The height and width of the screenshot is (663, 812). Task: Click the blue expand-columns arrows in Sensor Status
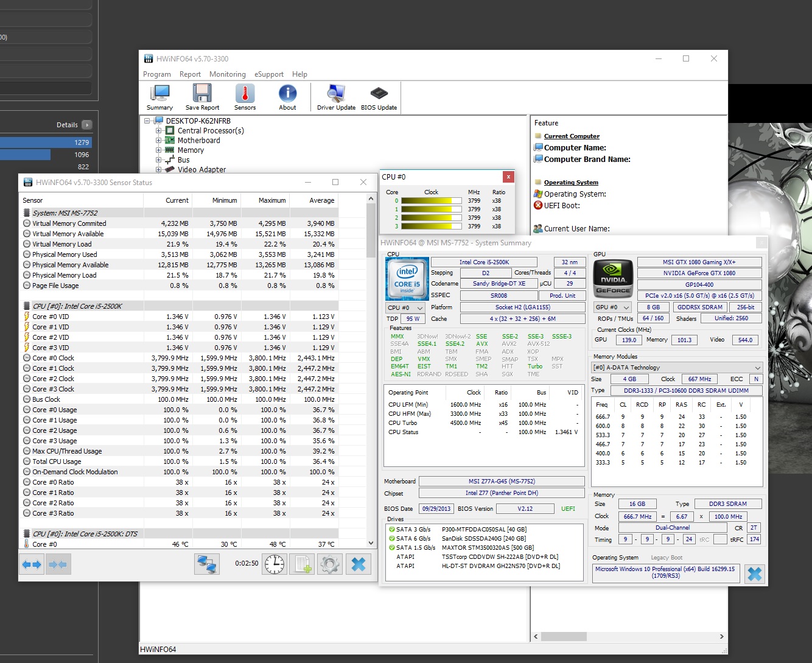(32, 564)
